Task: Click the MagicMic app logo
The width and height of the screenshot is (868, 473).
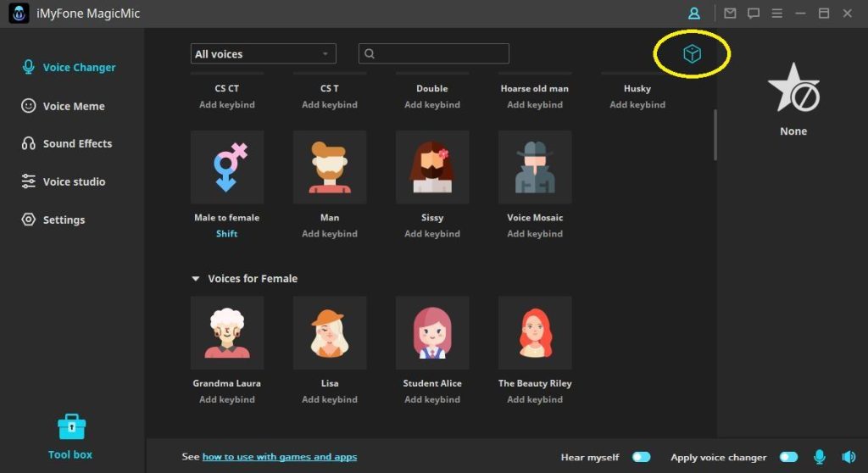Action: pyautogui.click(x=19, y=14)
